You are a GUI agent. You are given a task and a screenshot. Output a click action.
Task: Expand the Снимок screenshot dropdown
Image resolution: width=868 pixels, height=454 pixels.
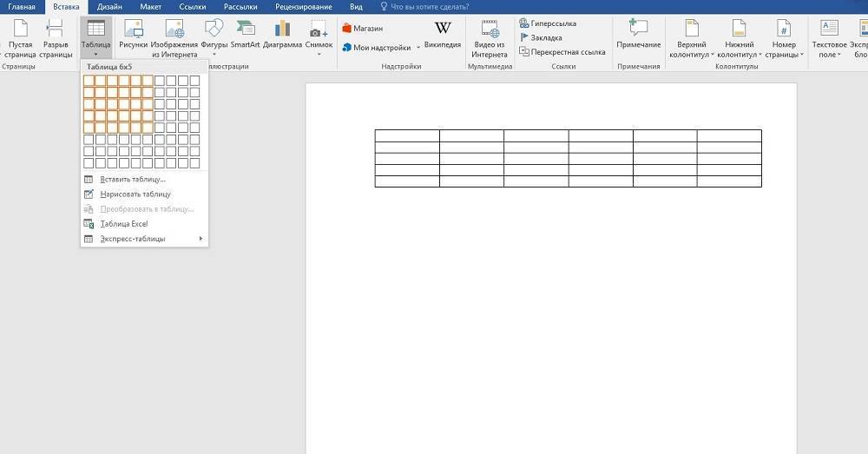point(319,54)
